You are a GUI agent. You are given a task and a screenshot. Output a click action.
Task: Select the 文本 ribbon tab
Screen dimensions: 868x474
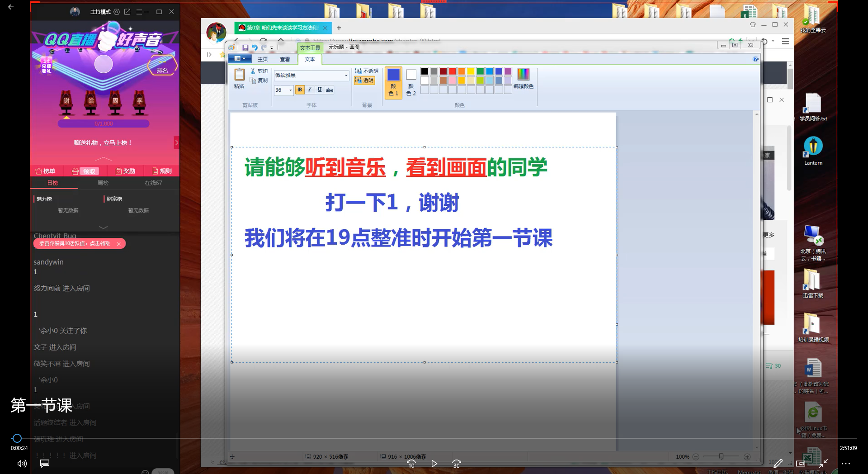(310, 59)
